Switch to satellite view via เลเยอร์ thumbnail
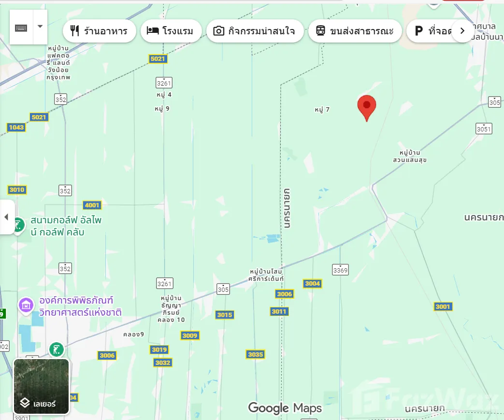 pyautogui.click(x=41, y=386)
